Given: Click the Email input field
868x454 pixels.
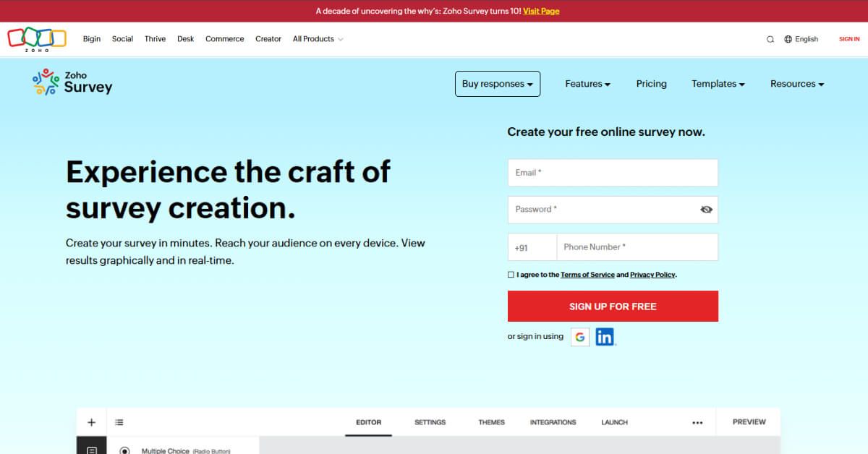Looking at the screenshot, I should coord(613,173).
